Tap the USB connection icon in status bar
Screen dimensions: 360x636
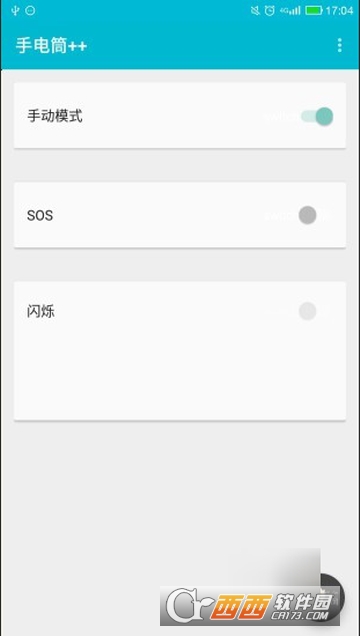pos(15,11)
